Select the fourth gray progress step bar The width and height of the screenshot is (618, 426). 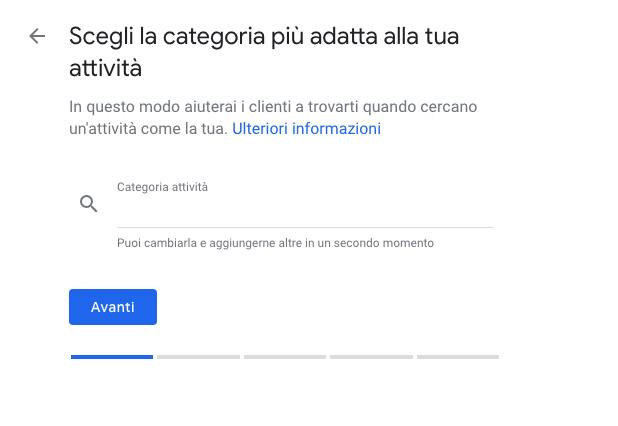371,357
